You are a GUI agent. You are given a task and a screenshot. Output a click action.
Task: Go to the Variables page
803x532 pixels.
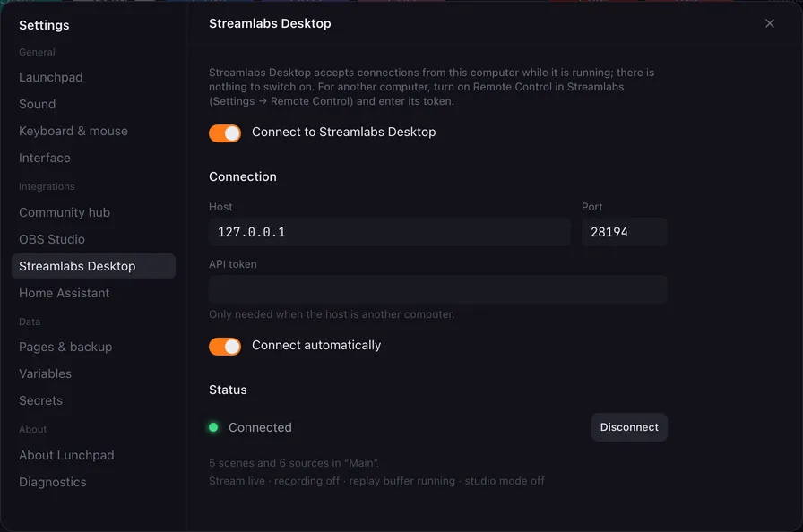(x=93, y=374)
